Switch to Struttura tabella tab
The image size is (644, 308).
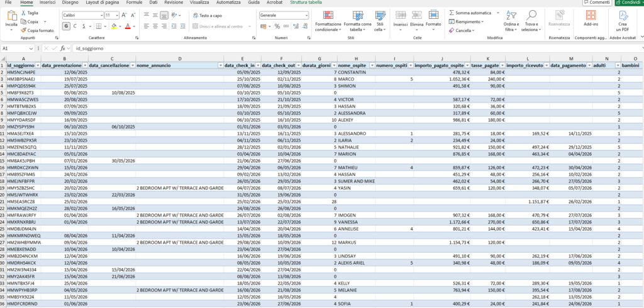pyautogui.click(x=306, y=3)
